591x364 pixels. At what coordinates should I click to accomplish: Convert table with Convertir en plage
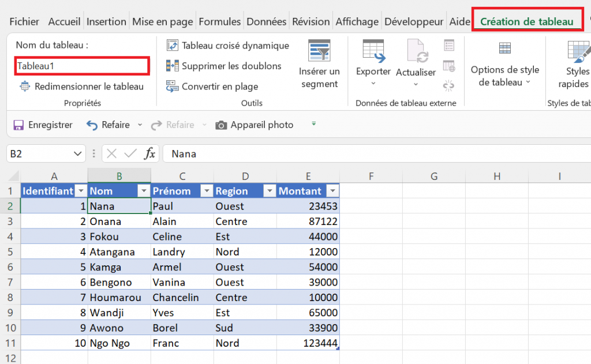click(x=220, y=86)
